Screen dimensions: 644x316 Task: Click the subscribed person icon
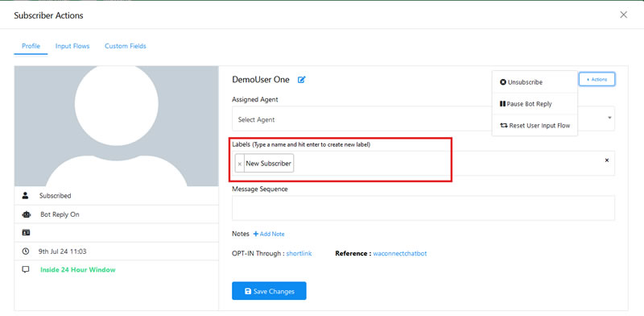pos(26,196)
